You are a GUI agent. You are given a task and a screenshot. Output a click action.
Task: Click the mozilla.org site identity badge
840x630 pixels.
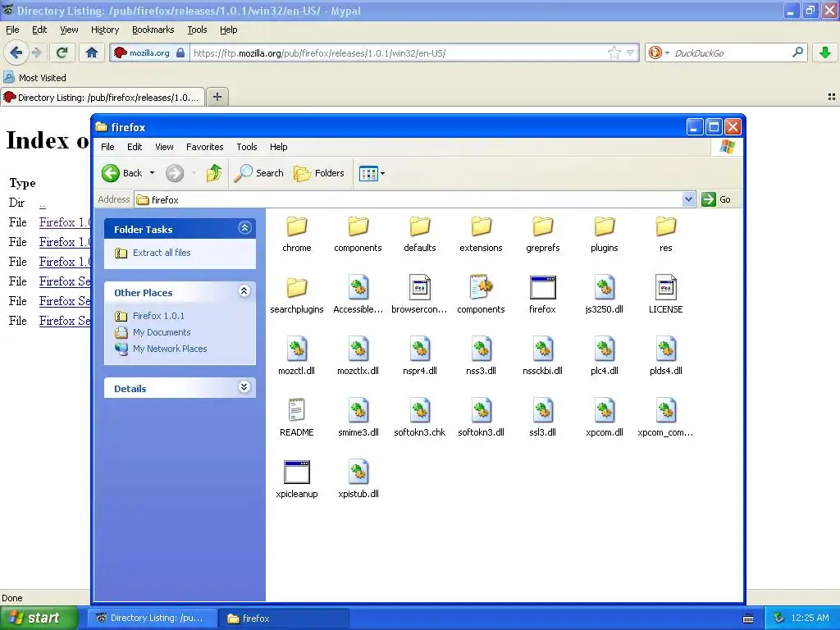click(x=149, y=52)
